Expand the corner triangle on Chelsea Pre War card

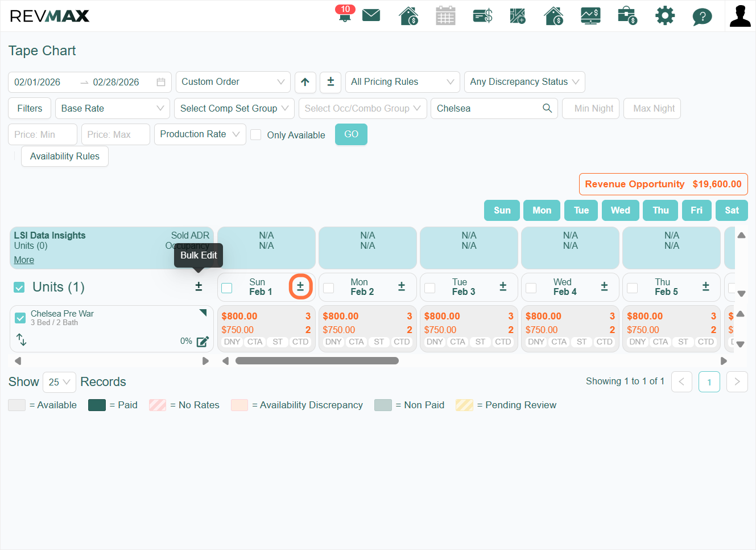tap(203, 313)
